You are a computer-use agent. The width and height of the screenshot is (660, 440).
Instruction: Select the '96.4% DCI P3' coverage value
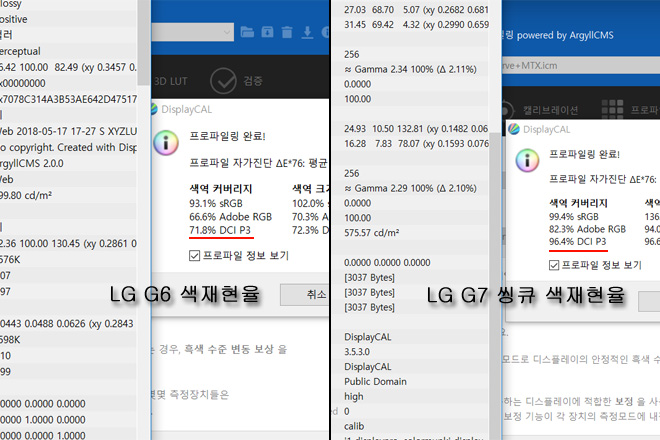(577, 242)
